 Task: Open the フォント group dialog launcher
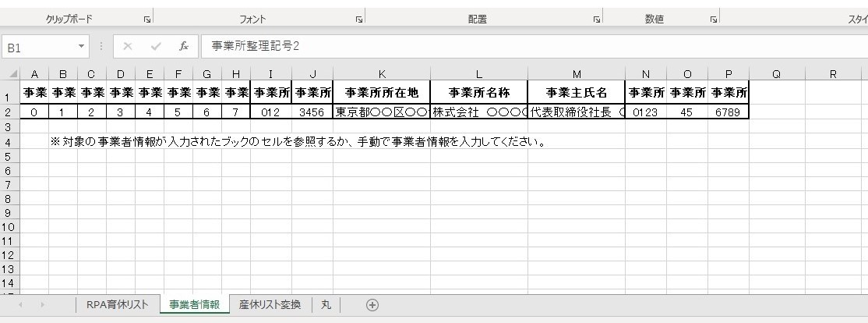tap(359, 20)
